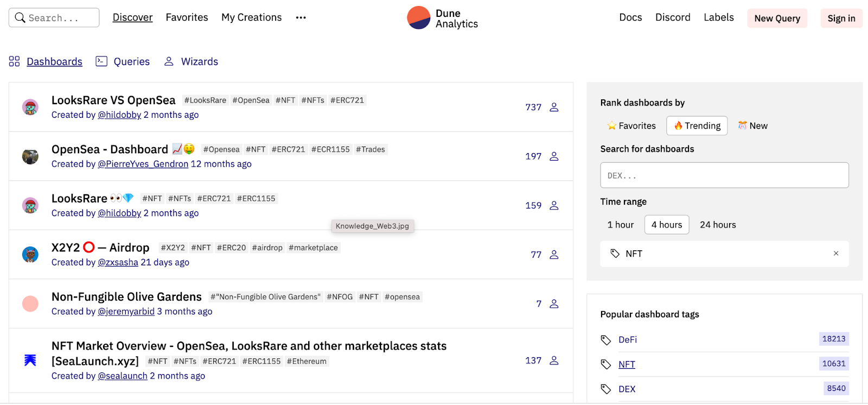The width and height of the screenshot is (868, 405).
Task: Set time range to 1 hour
Action: pyautogui.click(x=621, y=225)
